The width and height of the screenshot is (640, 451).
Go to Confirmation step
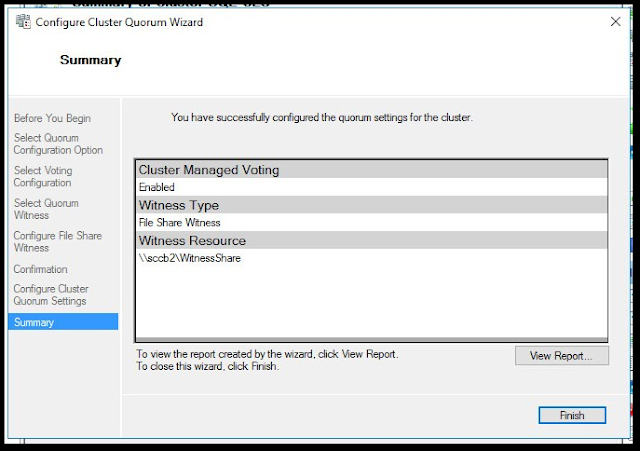pos(40,269)
